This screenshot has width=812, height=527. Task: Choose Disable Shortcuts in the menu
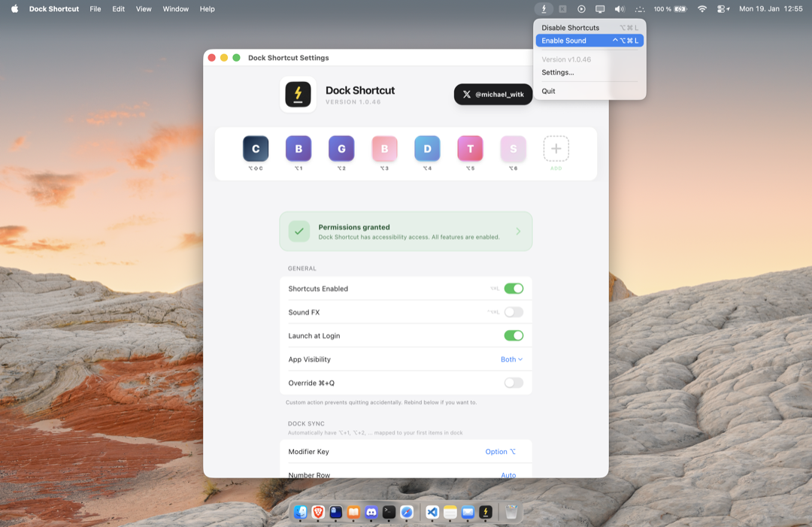pos(589,27)
